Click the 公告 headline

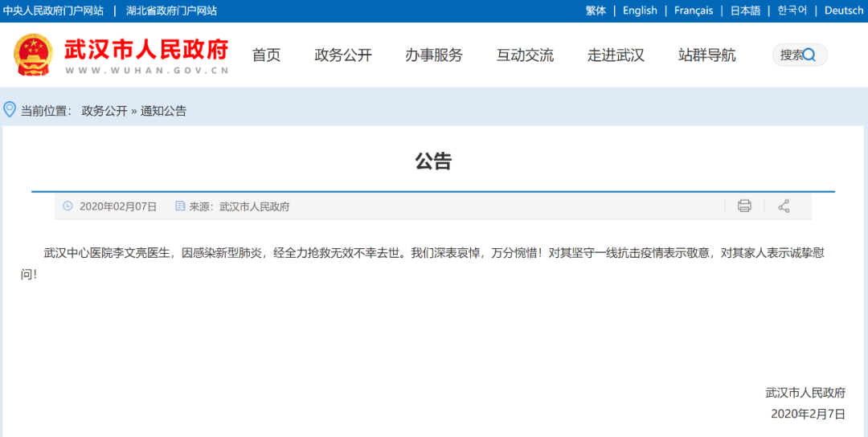pos(433,161)
